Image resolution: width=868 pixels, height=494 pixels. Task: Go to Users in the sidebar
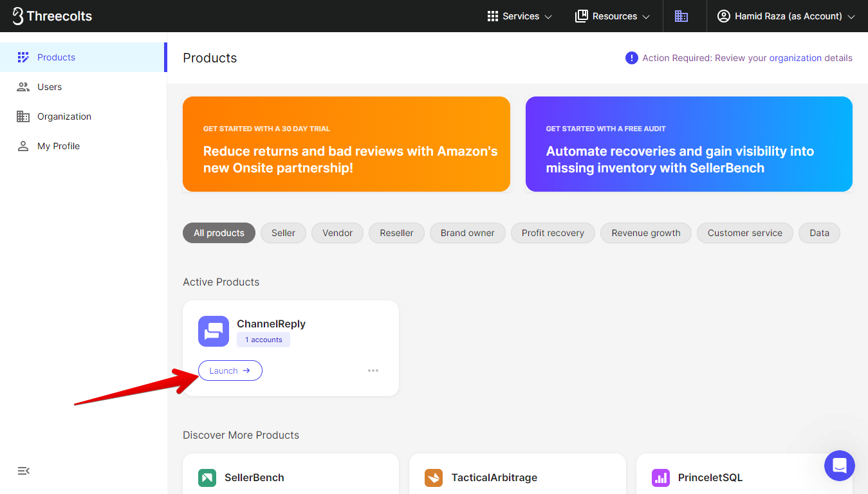pos(50,87)
